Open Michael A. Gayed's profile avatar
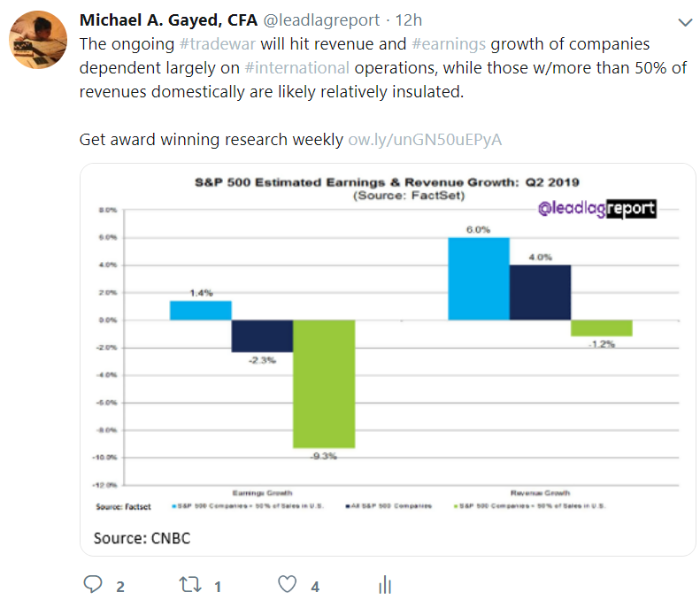 coord(35,40)
